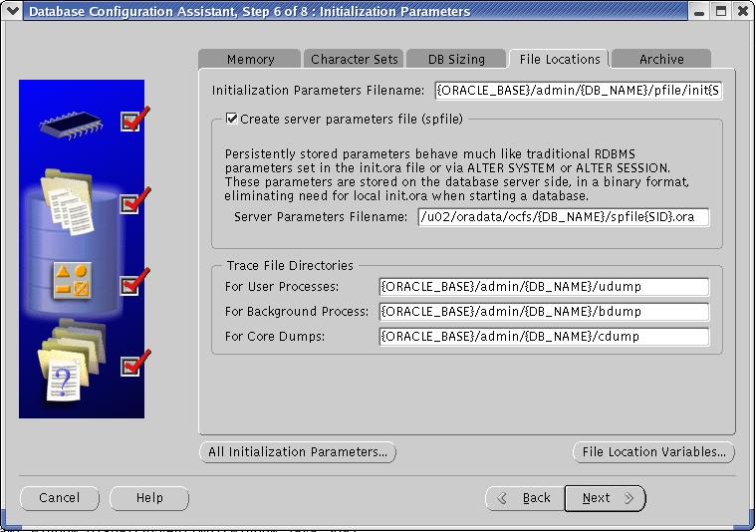756x532 pixels.
Task: Click the database documents icon
Action: (72, 203)
